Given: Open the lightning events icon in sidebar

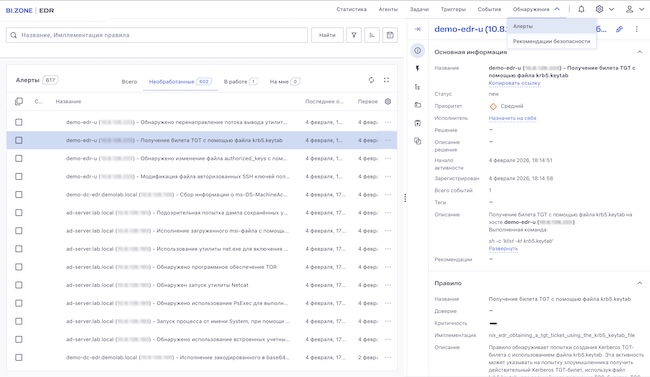Looking at the screenshot, I should (x=417, y=68).
